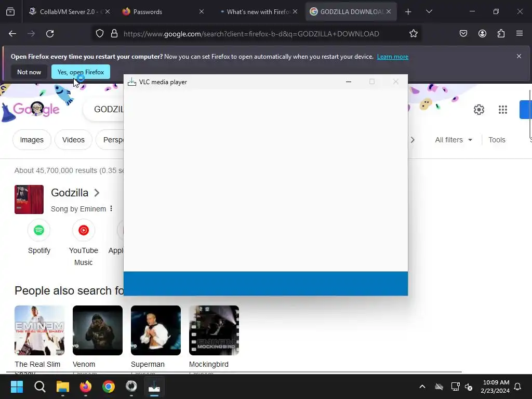Image resolution: width=532 pixels, height=399 pixels.
Task: Close the What's new with Firefox tab
Action: pos(295,11)
